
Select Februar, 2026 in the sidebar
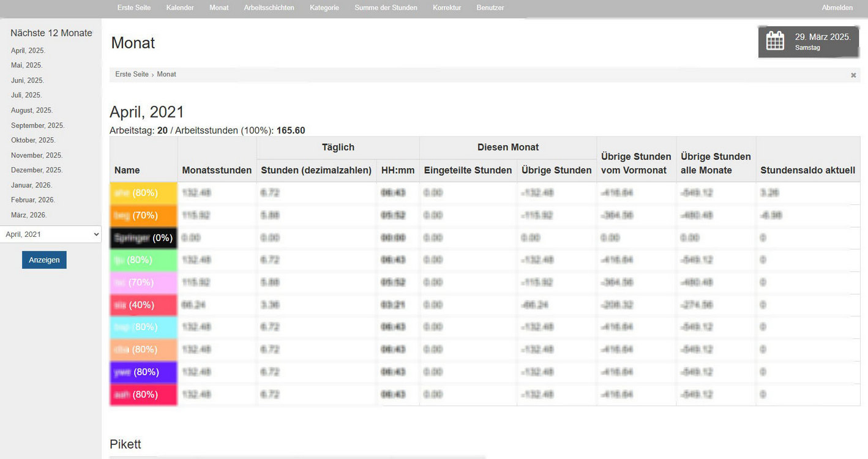(x=33, y=200)
